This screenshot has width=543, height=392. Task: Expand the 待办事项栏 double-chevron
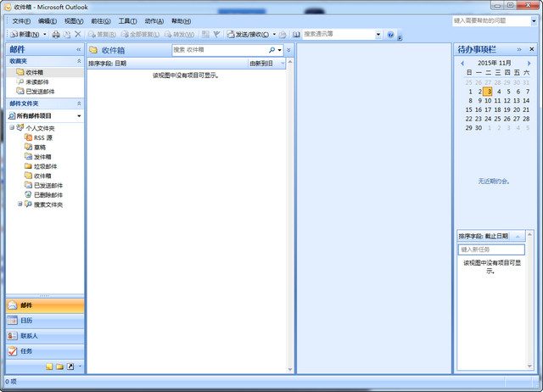click(x=519, y=49)
